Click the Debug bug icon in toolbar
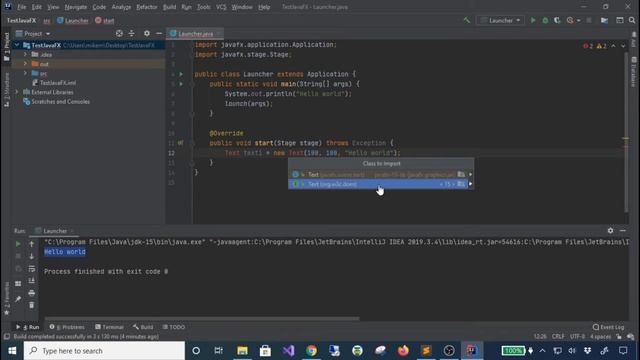640x360 pixels. point(545,20)
